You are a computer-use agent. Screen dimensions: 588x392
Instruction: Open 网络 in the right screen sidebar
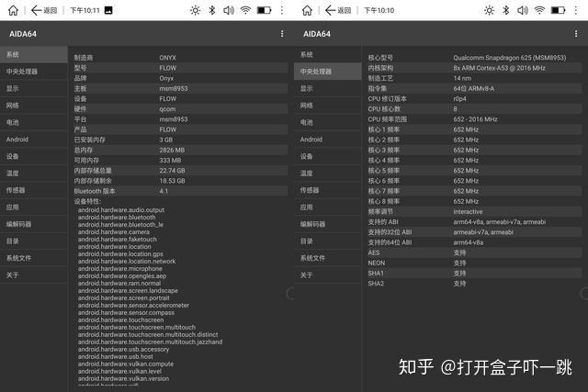[x=328, y=106]
